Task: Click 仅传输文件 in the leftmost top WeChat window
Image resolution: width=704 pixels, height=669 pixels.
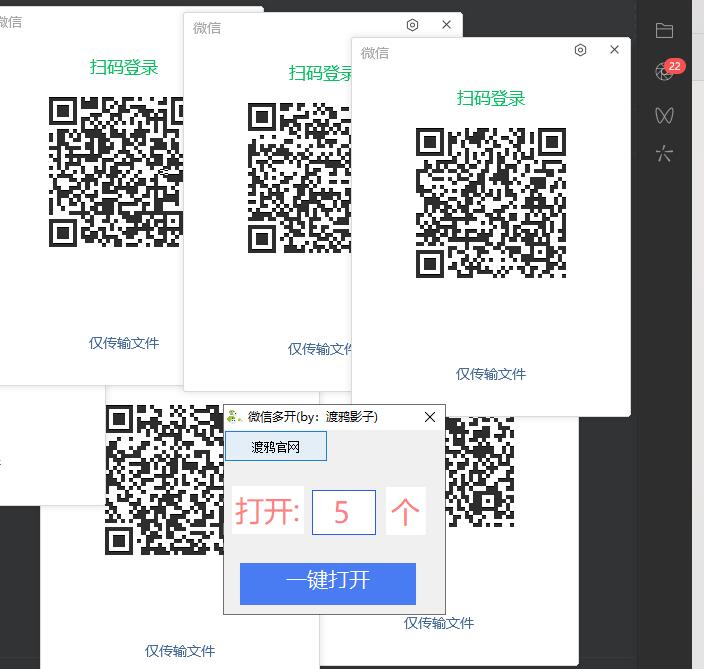Action: pyautogui.click(x=124, y=343)
